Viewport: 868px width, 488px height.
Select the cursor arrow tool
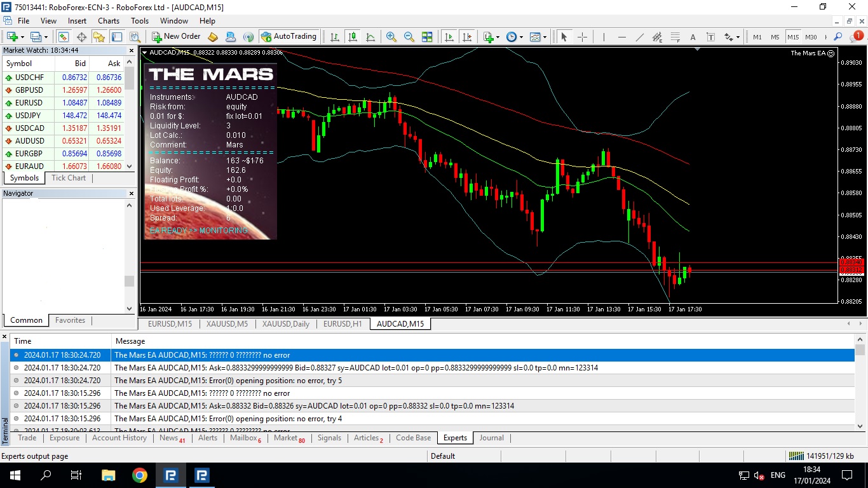click(x=564, y=37)
